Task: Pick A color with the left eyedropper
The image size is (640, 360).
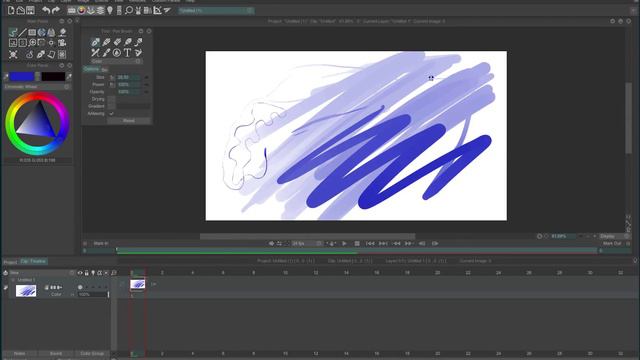Action: [x=6, y=76]
